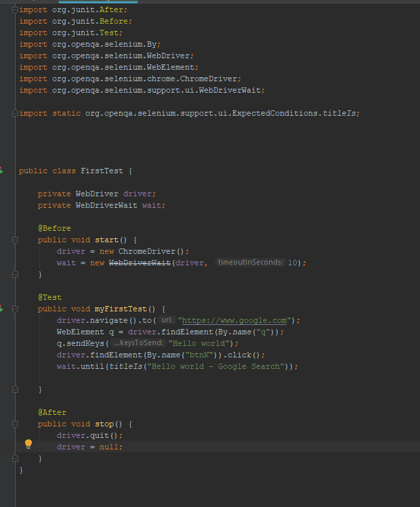Screen dimensions: 420x507
Task: Click import org.openqa.selenium.By line
Action: [x=89, y=44]
